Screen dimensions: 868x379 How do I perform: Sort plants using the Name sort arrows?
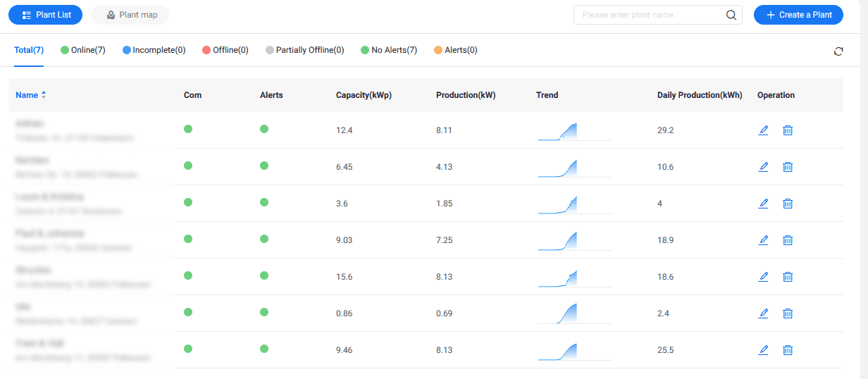pyautogui.click(x=44, y=95)
